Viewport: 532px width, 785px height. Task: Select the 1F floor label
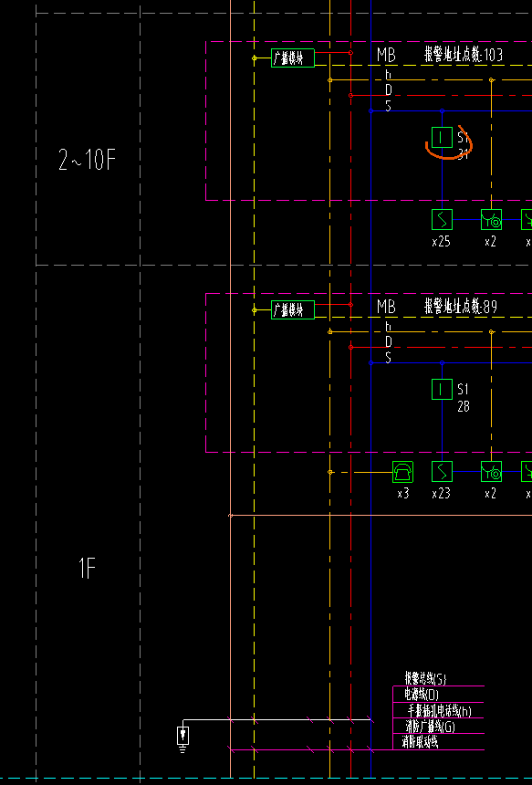pyautogui.click(x=87, y=568)
